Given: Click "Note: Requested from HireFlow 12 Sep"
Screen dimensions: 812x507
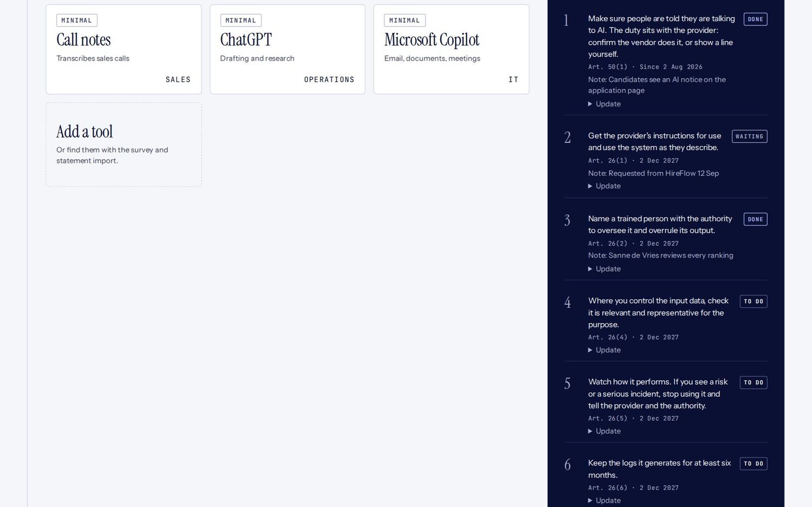Looking at the screenshot, I should point(653,173).
